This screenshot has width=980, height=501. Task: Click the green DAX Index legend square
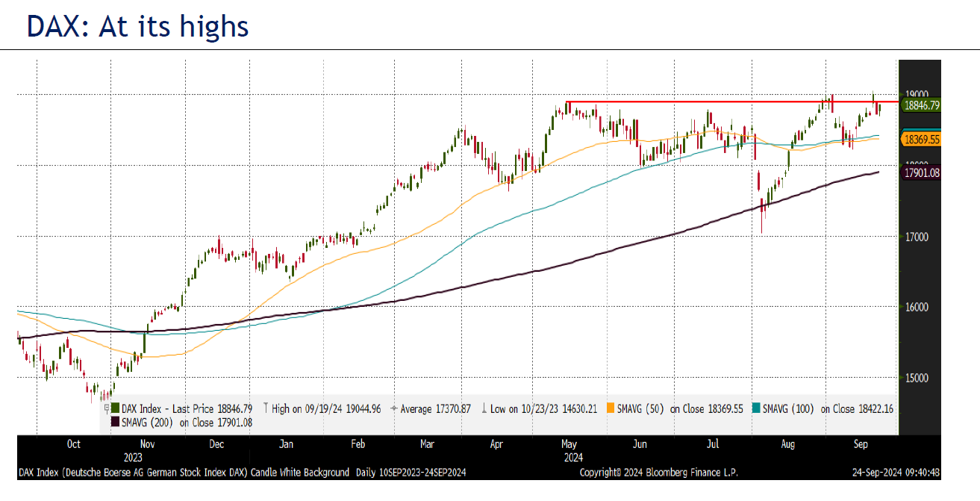coord(116,408)
